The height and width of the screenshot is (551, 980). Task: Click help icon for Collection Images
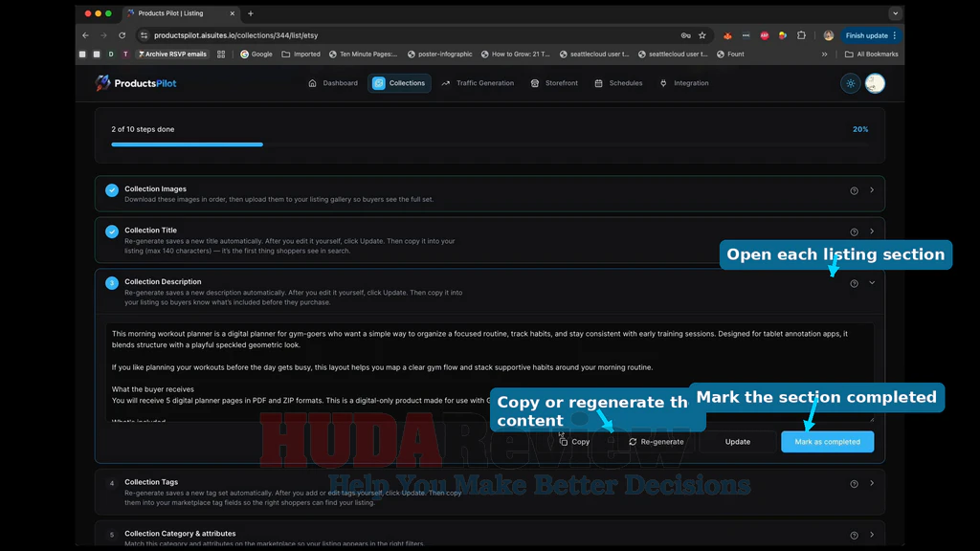click(854, 190)
